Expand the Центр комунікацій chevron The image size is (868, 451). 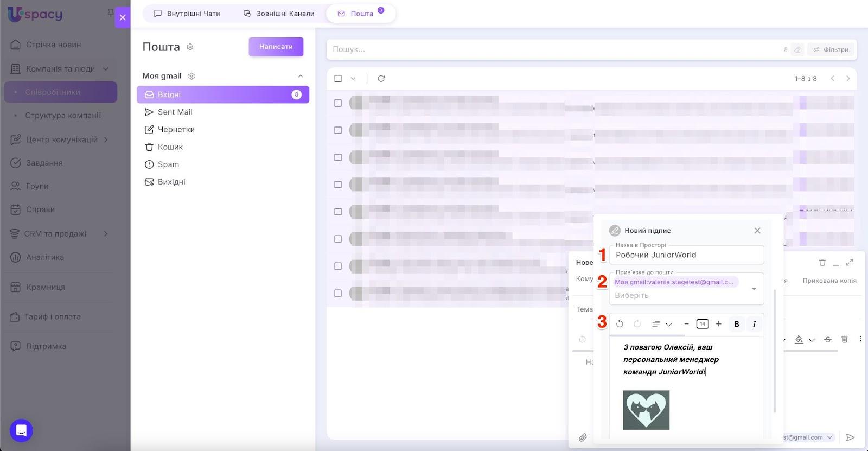pyautogui.click(x=106, y=139)
